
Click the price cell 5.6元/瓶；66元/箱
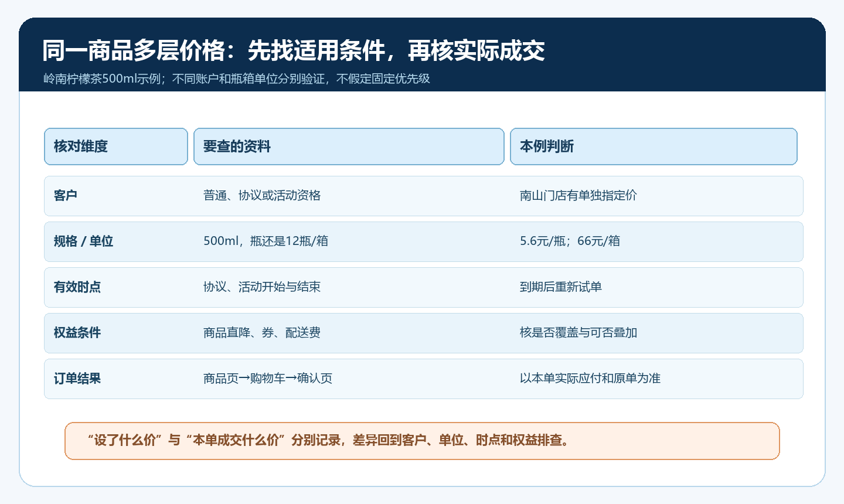click(x=570, y=241)
